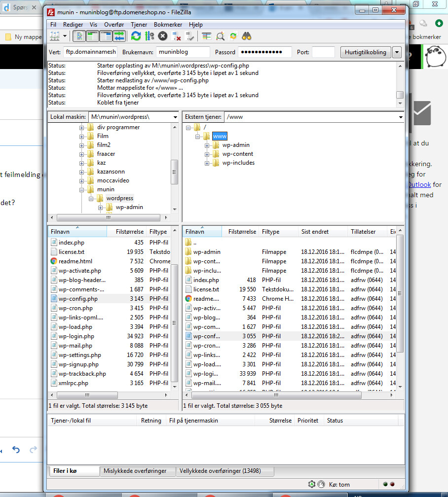Click the speed limits status icon
This screenshot has width=448, height=497.
click(321, 484)
